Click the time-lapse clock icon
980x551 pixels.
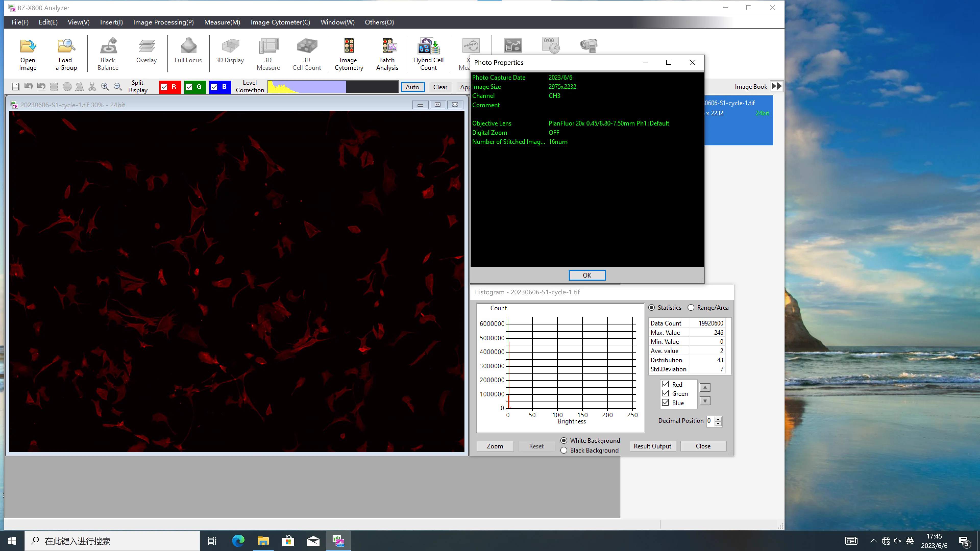click(550, 45)
